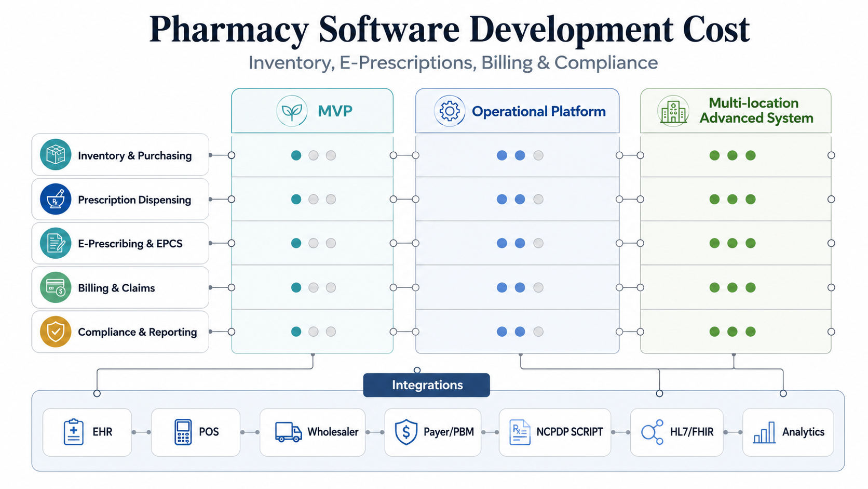Click the connector node above the Integrations label
Viewport: 868px width, 489px height.
click(x=417, y=370)
